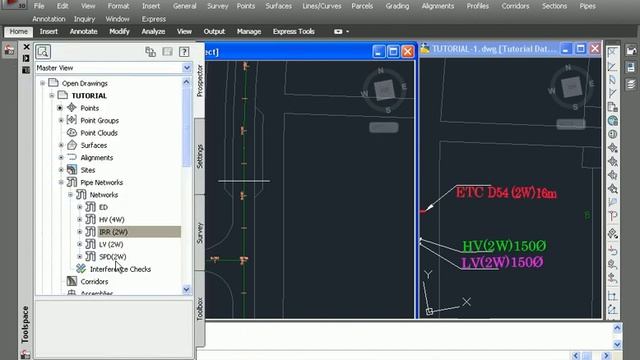Expand the IRR (2W) network node

point(80,232)
